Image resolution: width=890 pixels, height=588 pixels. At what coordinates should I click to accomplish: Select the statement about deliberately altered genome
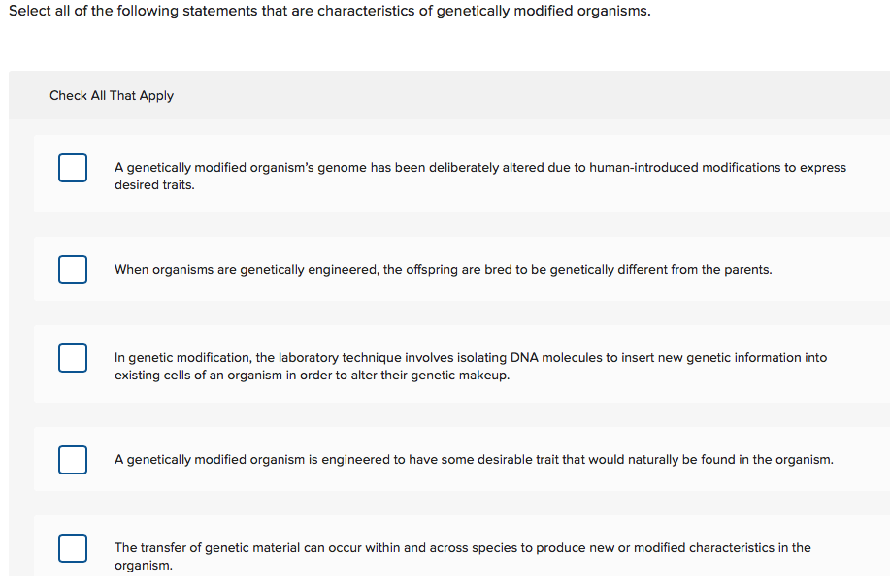[x=480, y=176]
